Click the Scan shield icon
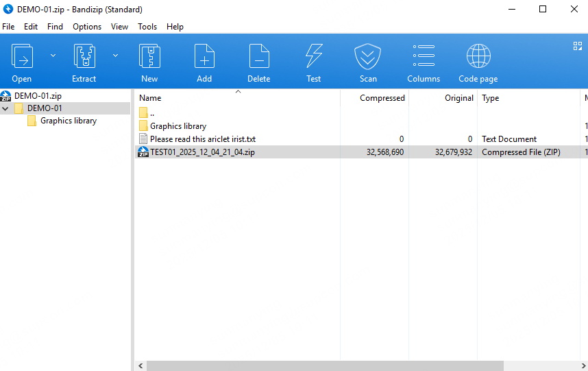The image size is (588, 371). coord(368,56)
